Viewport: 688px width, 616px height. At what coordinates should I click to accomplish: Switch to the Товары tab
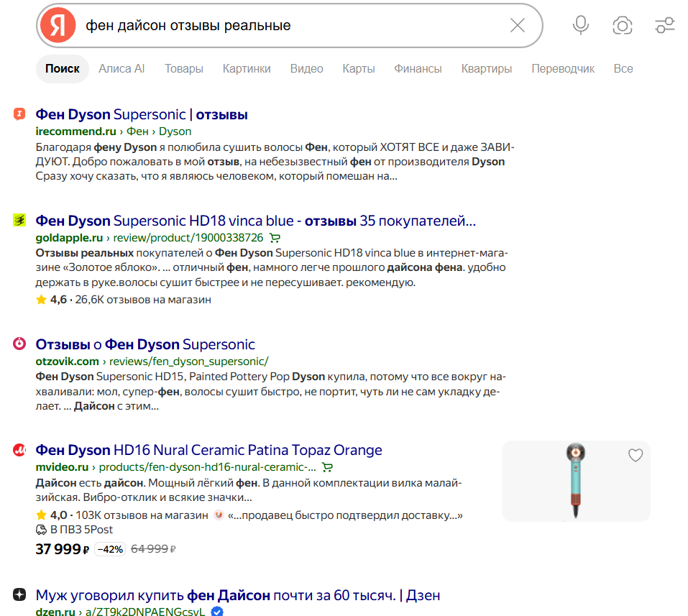point(184,69)
